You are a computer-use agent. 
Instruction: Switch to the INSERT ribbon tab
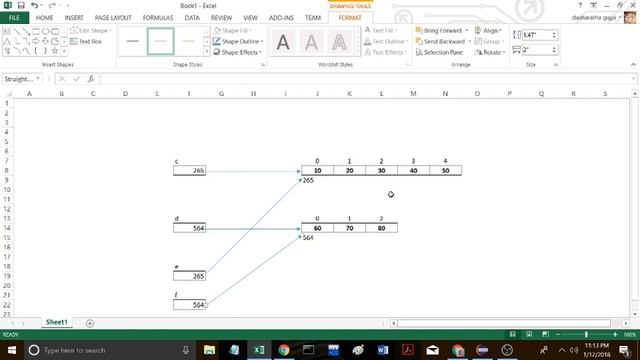(x=74, y=18)
